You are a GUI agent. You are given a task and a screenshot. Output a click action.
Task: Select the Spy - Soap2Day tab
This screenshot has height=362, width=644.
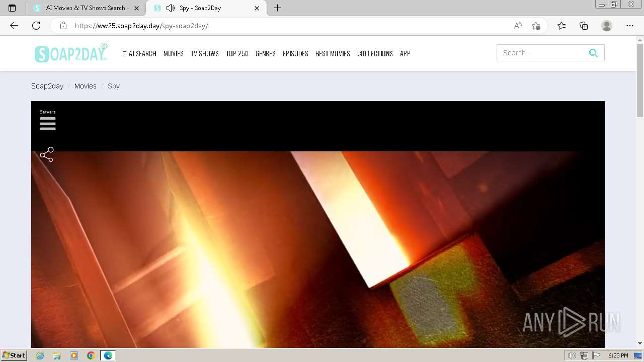205,8
